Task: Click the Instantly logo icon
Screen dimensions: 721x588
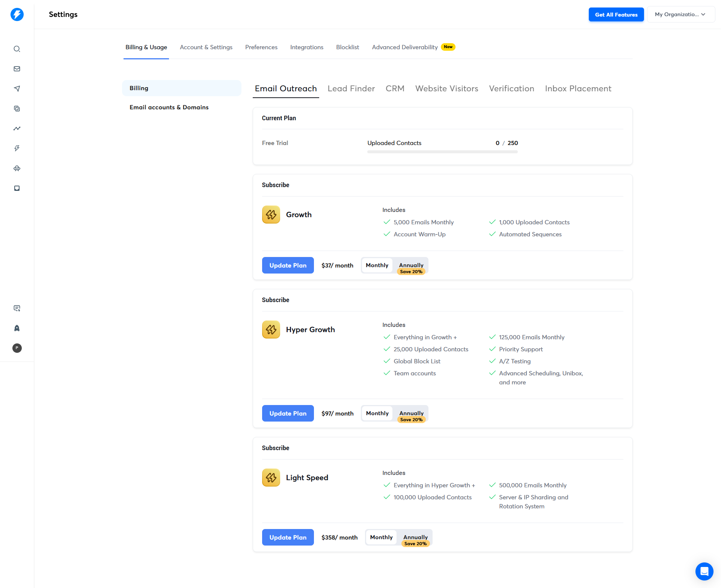Action: pos(17,14)
